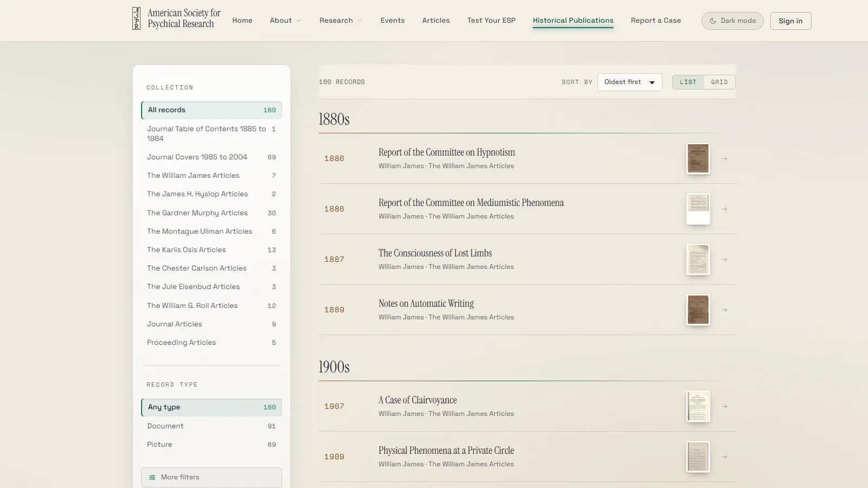Click the Sign in button
The image size is (868, 488).
coord(790,21)
